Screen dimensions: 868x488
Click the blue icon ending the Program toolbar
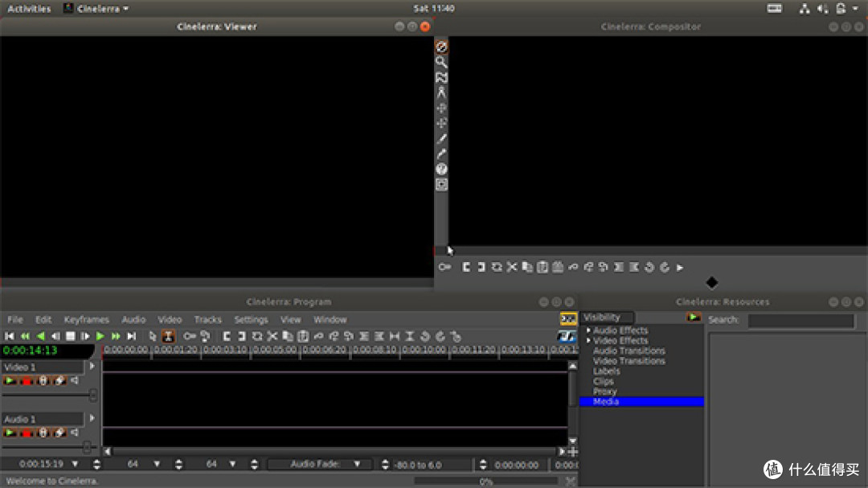tap(567, 336)
